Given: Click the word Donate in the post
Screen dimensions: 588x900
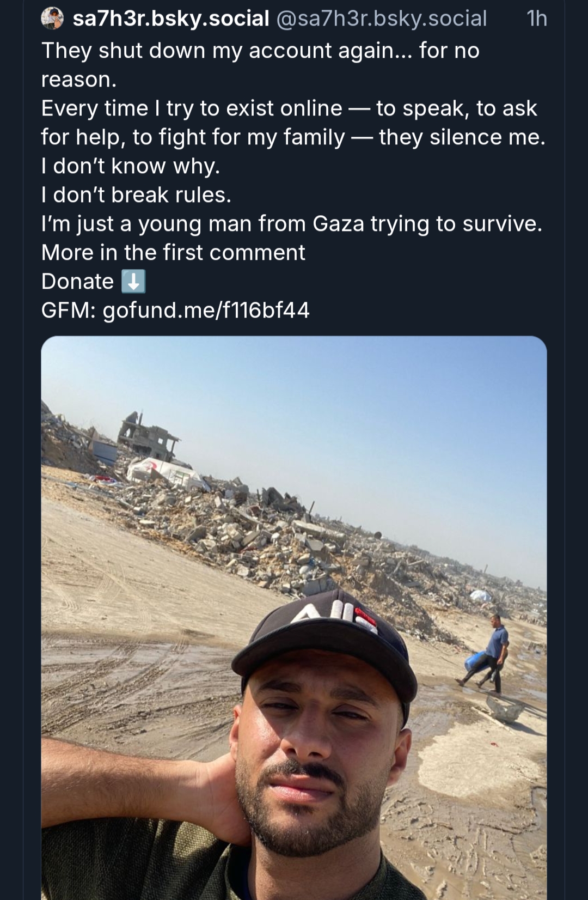Looking at the screenshot, I should click(x=77, y=282).
